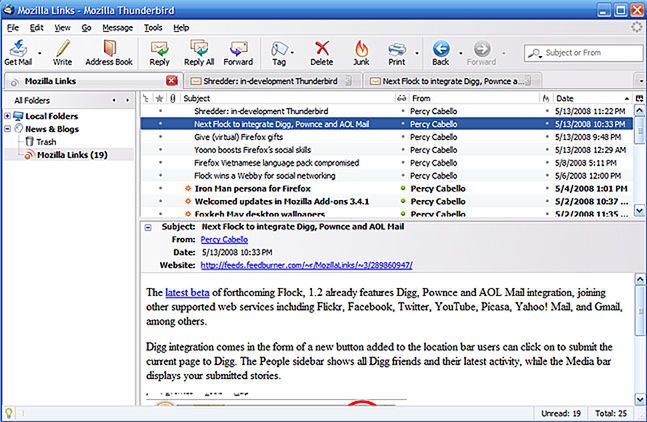The image size is (647, 422).
Task: Toggle junk status of Yoono message
Action: (547, 150)
